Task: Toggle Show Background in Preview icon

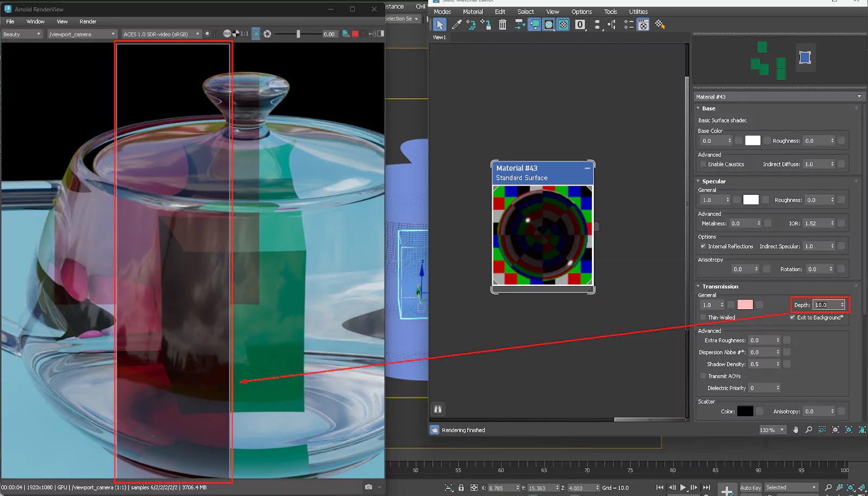Action: [x=563, y=24]
